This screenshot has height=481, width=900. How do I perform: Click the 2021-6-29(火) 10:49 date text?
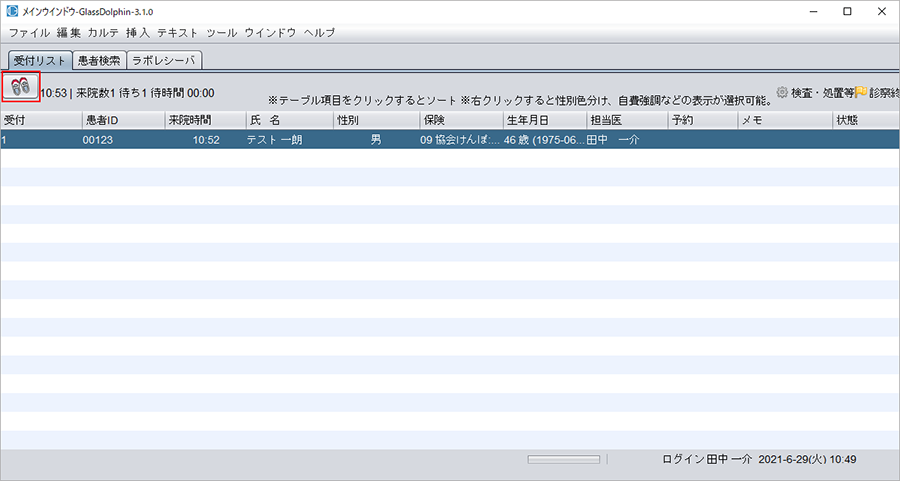tap(807, 459)
